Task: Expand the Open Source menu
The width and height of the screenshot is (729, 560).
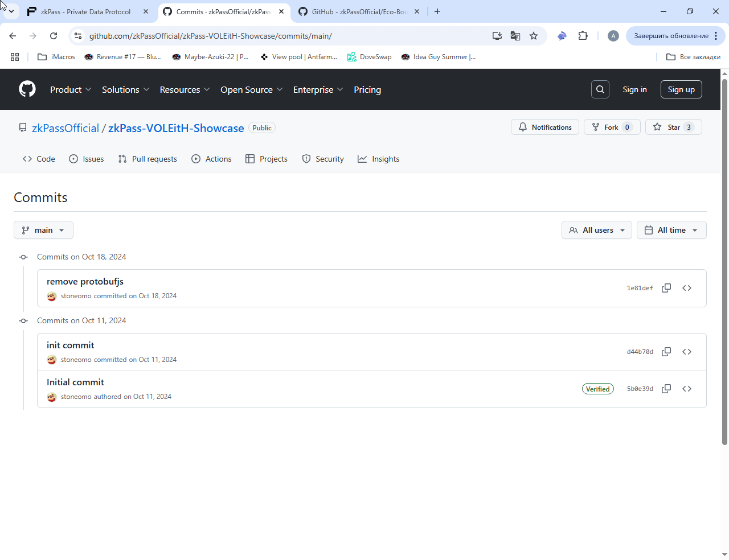Action: pyautogui.click(x=252, y=89)
